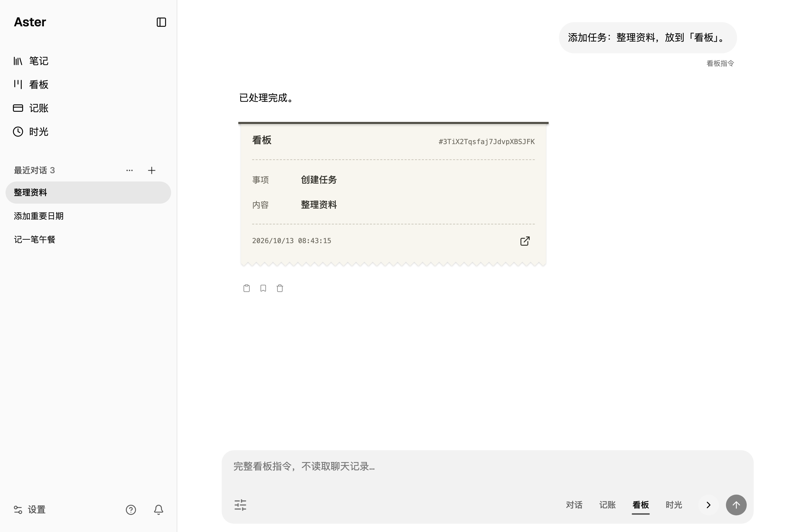Viewport: 798px width, 532px height.
Task: Open 设置 at sidebar bottom
Action: [x=30, y=510]
